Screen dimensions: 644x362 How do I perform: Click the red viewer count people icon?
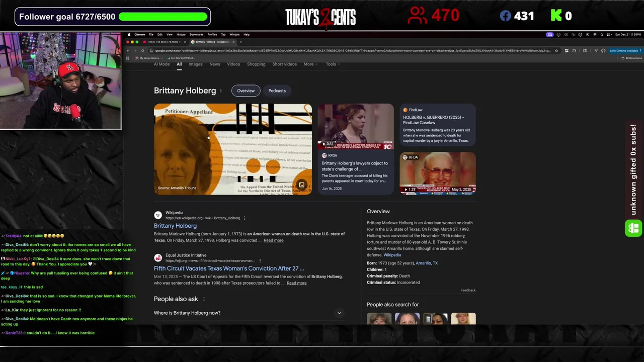pos(417,16)
